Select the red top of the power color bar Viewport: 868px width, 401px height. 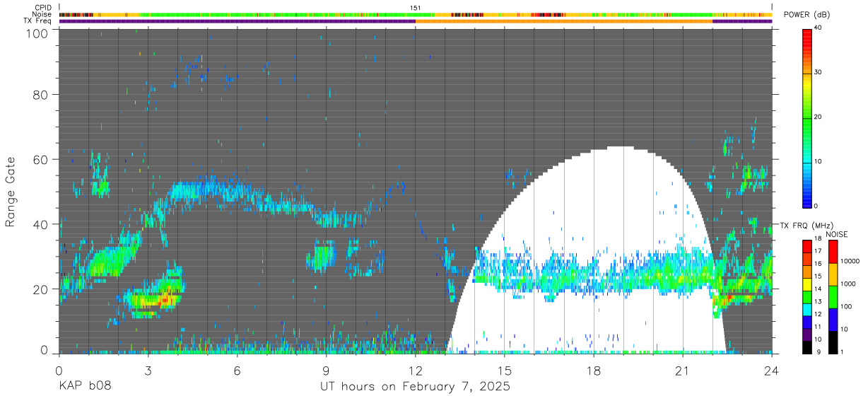[807, 35]
